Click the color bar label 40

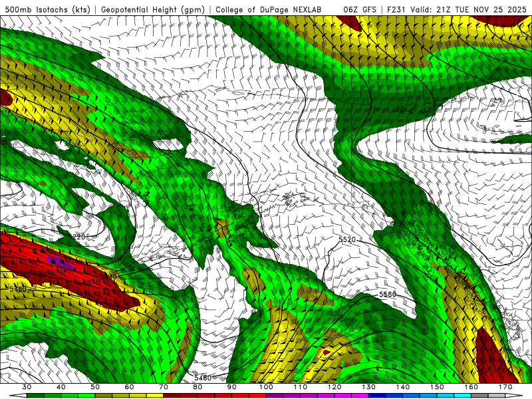click(x=61, y=387)
